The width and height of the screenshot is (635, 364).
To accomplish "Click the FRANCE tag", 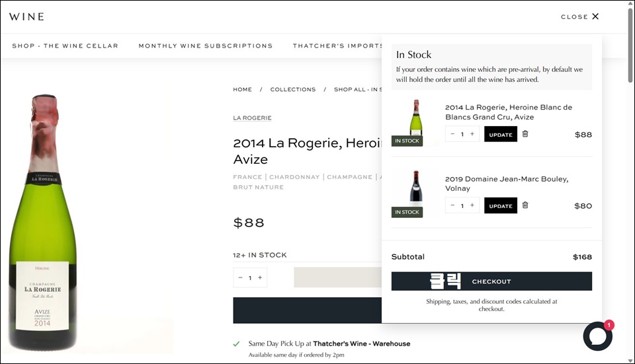I will [x=247, y=177].
